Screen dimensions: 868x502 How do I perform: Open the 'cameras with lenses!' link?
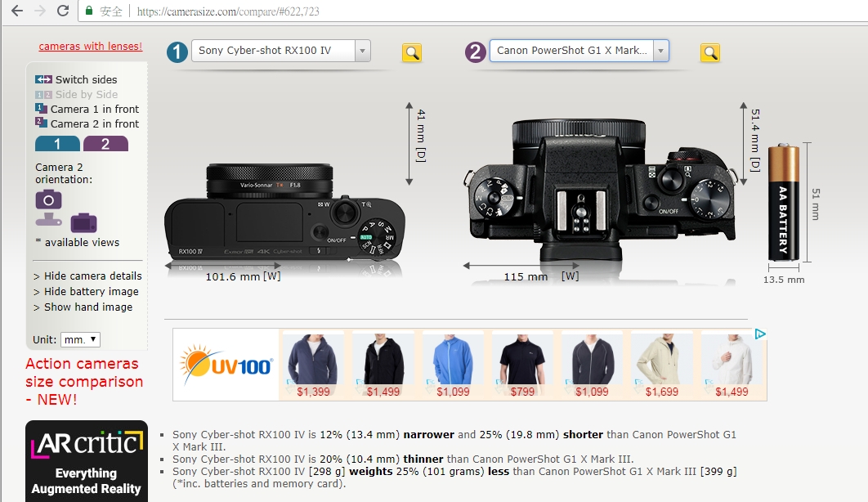[x=90, y=47]
